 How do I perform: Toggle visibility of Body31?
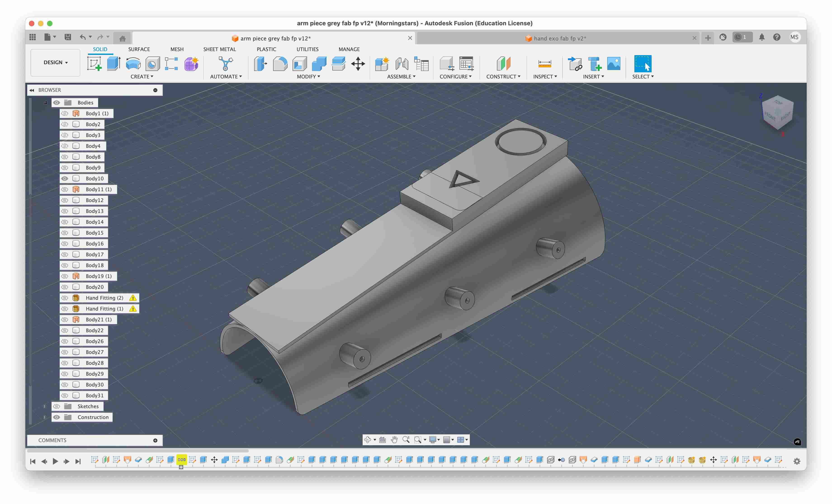point(65,395)
